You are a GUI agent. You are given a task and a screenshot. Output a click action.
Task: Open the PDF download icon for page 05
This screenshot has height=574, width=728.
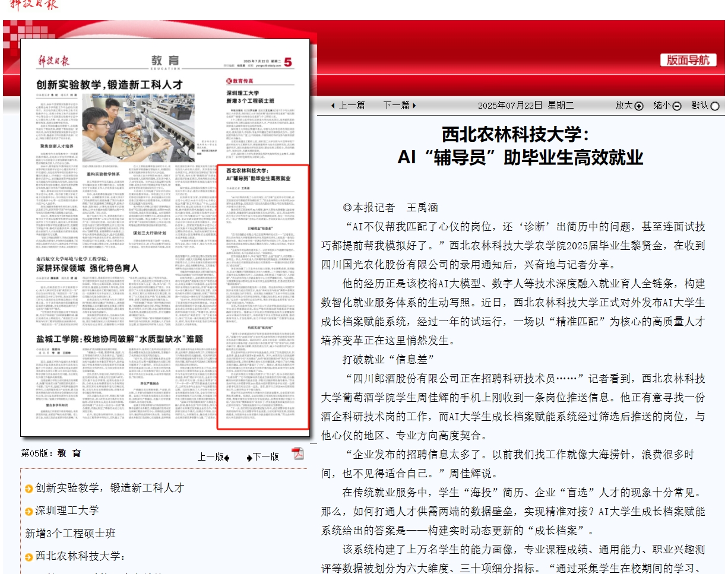pyautogui.click(x=297, y=454)
